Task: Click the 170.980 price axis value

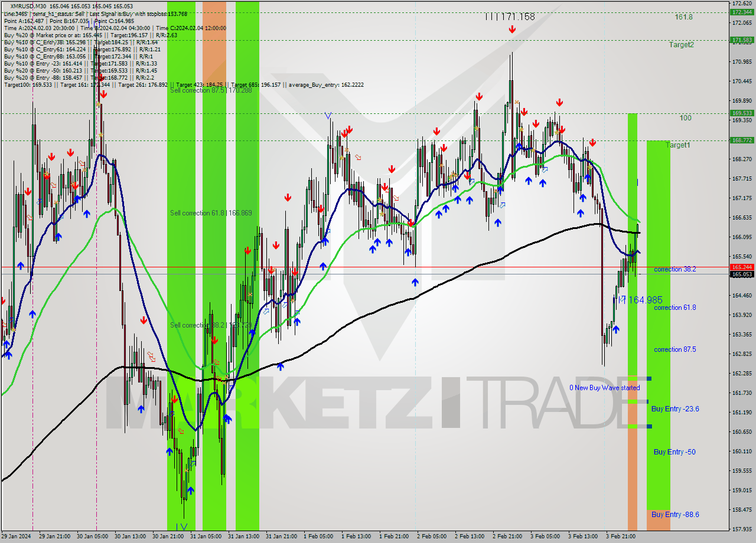Action: click(742, 61)
